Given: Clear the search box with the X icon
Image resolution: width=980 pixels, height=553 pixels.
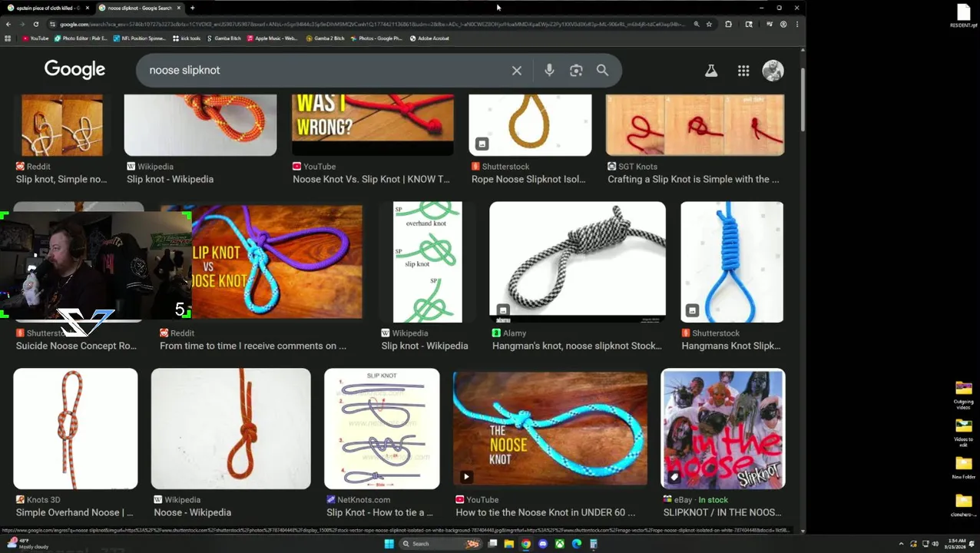Looking at the screenshot, I should (x=517, y=71).
